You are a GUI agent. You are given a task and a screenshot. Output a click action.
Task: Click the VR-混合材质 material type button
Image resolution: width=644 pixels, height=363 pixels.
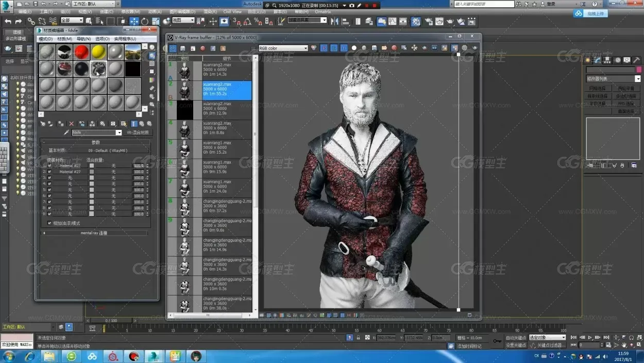138,133
